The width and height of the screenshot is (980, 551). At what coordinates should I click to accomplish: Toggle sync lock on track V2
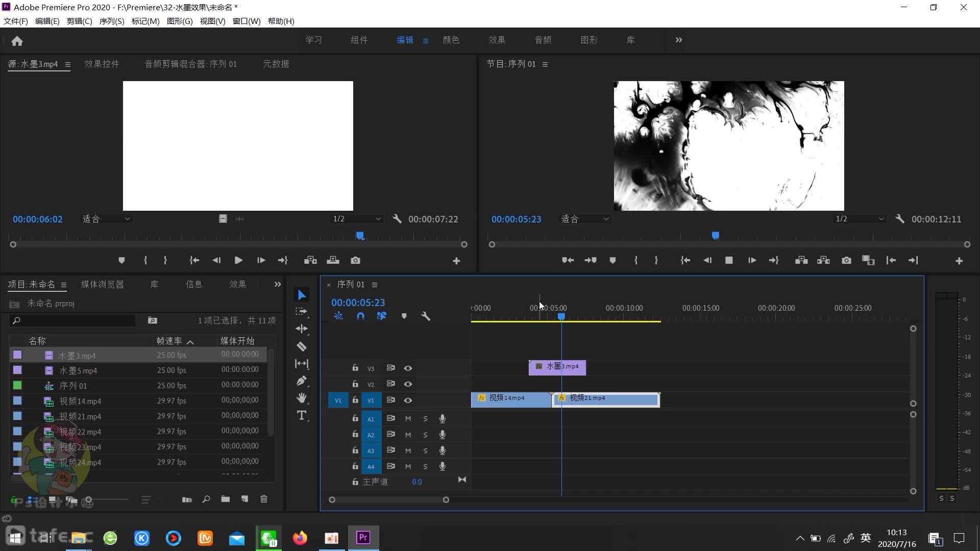tap(390, 384)
